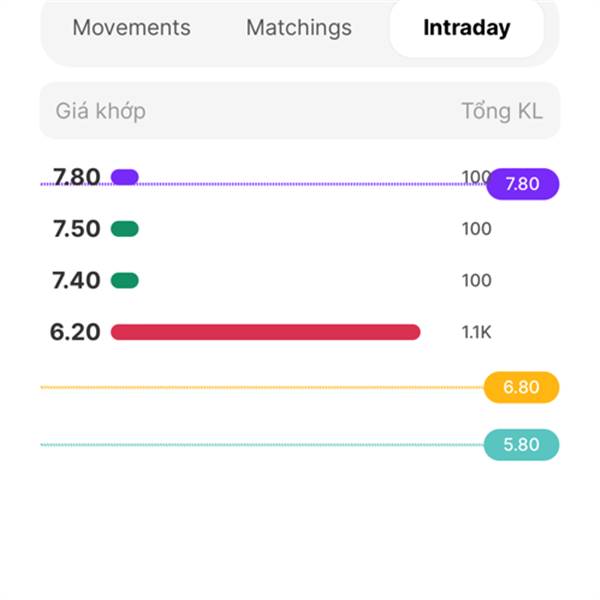This screenshot has width=600, height=600.
Task: Click the long red volume bar at 6.20
Action: point(266,332)
